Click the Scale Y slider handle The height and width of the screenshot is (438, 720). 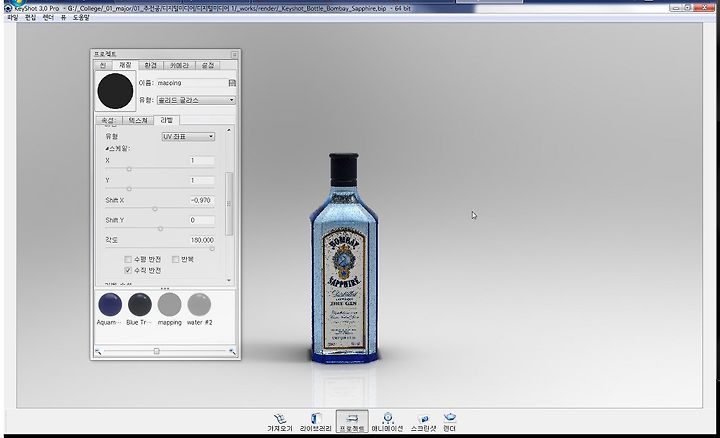pos(129,189)
